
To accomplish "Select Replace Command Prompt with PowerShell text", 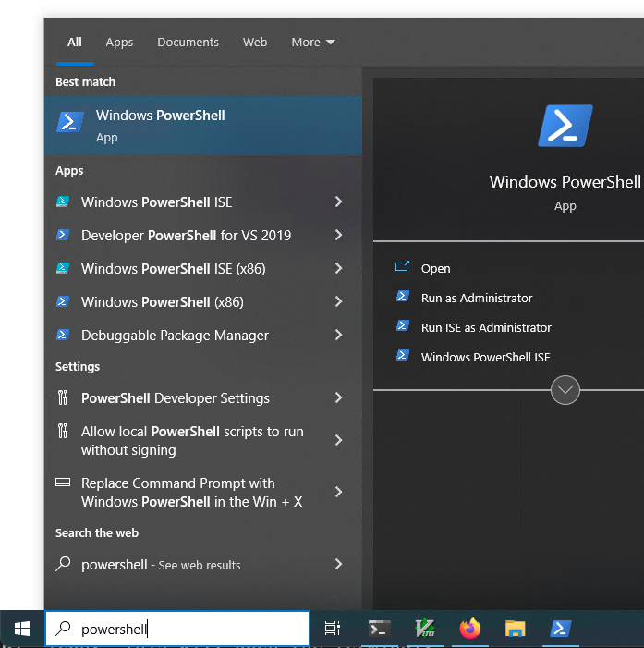I will point(192,492).
